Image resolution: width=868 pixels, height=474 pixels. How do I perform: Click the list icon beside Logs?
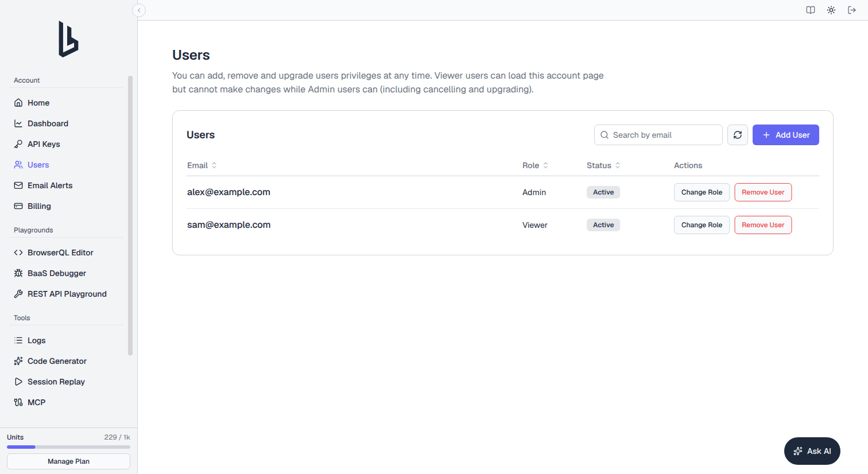pos(18,340)
